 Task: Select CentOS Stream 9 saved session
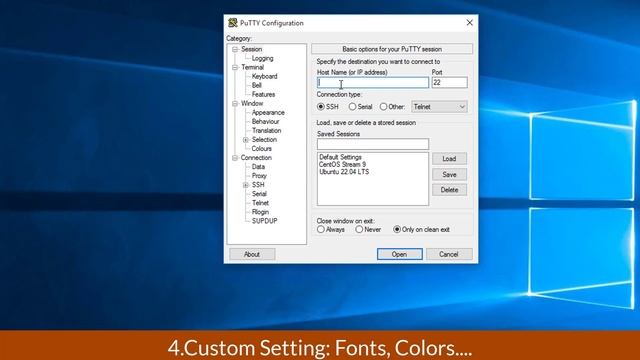(x=342, y=164)
